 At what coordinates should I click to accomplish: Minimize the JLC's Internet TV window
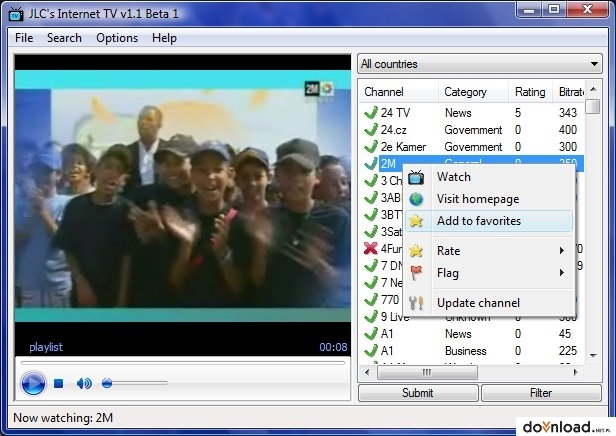529,10
